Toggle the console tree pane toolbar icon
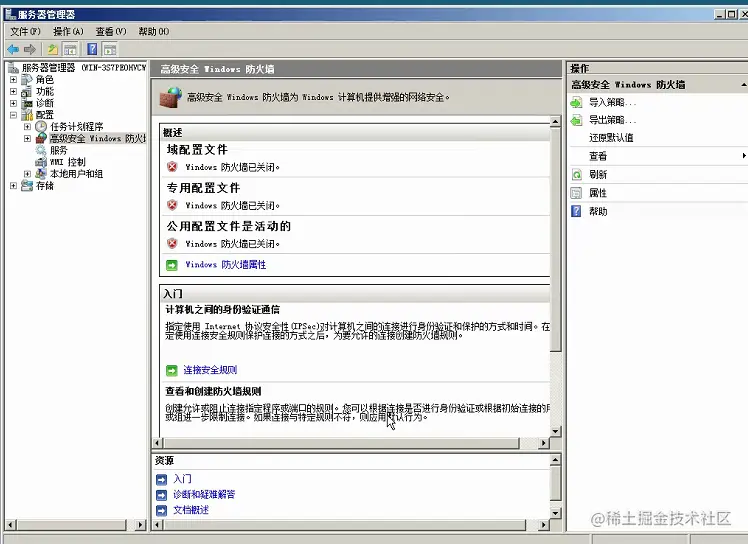This screenshot has width=748, height=544. (x=70, y=49)
